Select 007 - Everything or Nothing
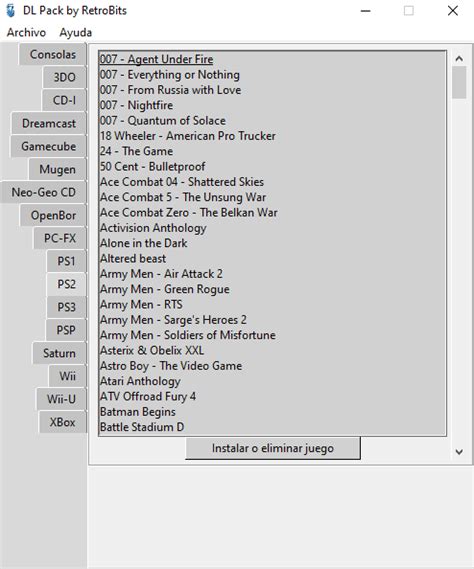This screenshot has width=474, height=569. click(x=272, y=74)
